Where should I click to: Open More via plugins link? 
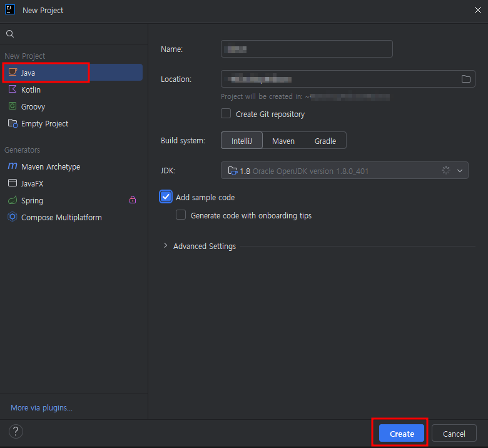point(41,407)
